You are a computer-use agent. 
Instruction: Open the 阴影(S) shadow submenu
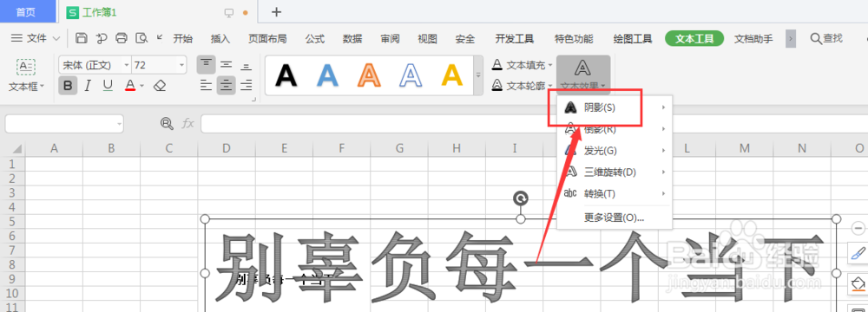tap(615, 107)
